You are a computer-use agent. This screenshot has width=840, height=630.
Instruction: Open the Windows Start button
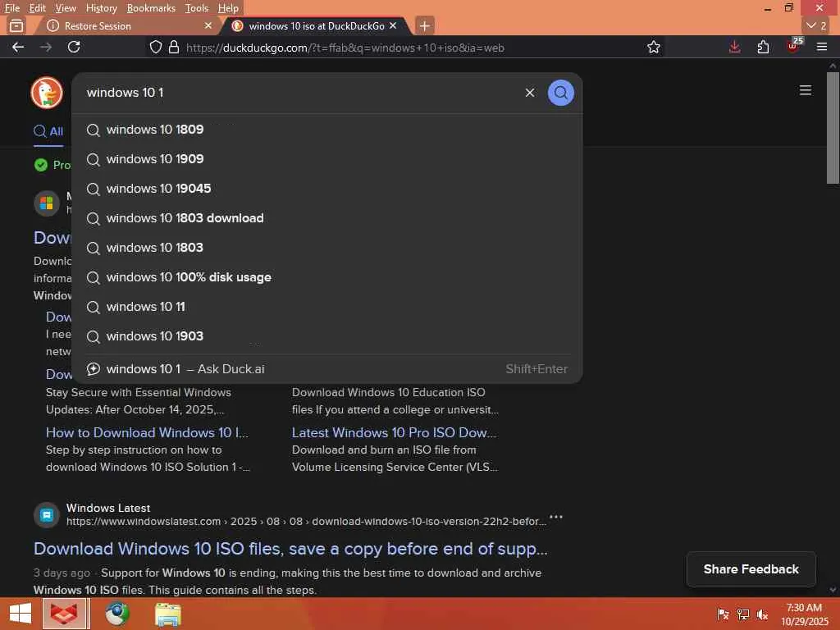click(x=21, y=614)
